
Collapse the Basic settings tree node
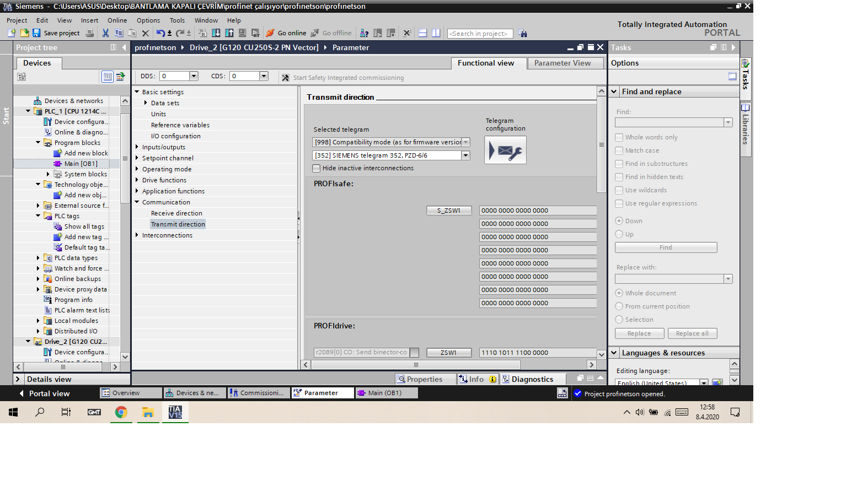137,92
